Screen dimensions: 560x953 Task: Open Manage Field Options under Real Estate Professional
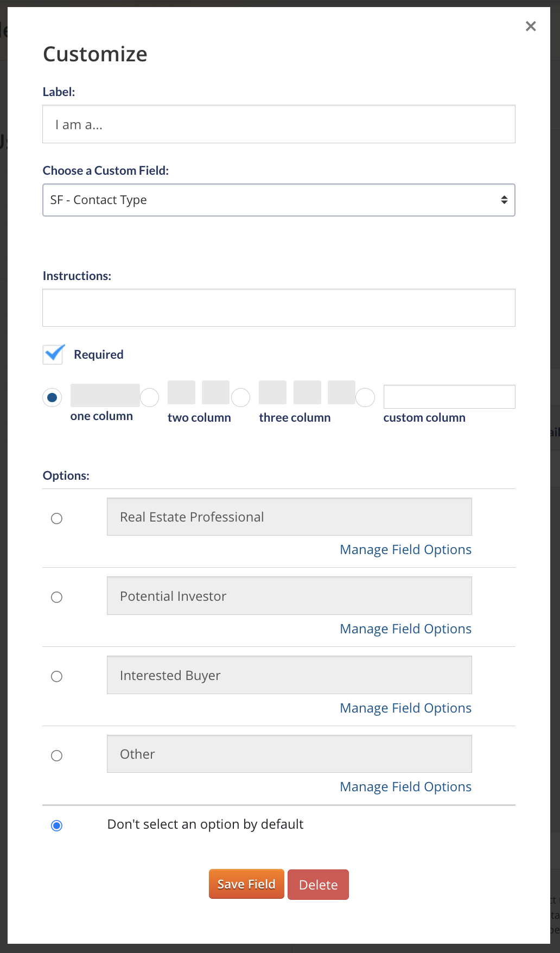(405, 550)
